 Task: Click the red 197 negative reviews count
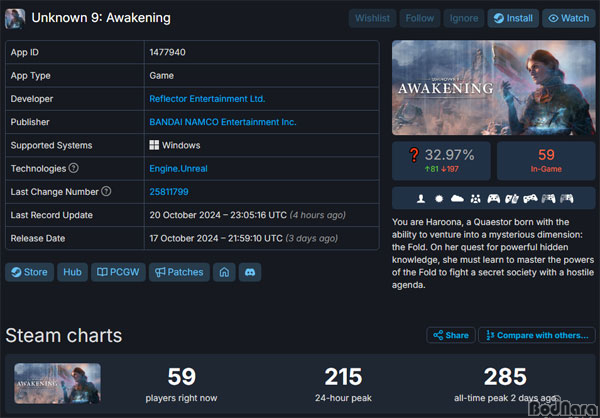[450, 169]
